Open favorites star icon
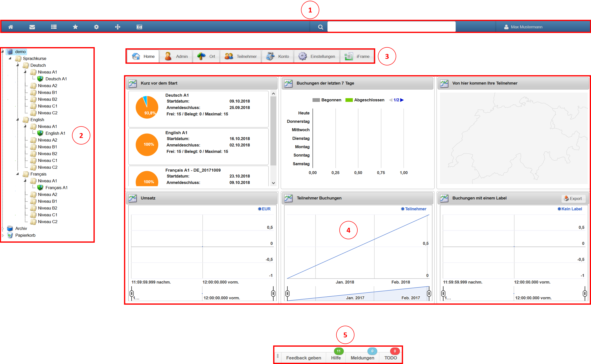This screenshot has width=591, height=364. 75,27
